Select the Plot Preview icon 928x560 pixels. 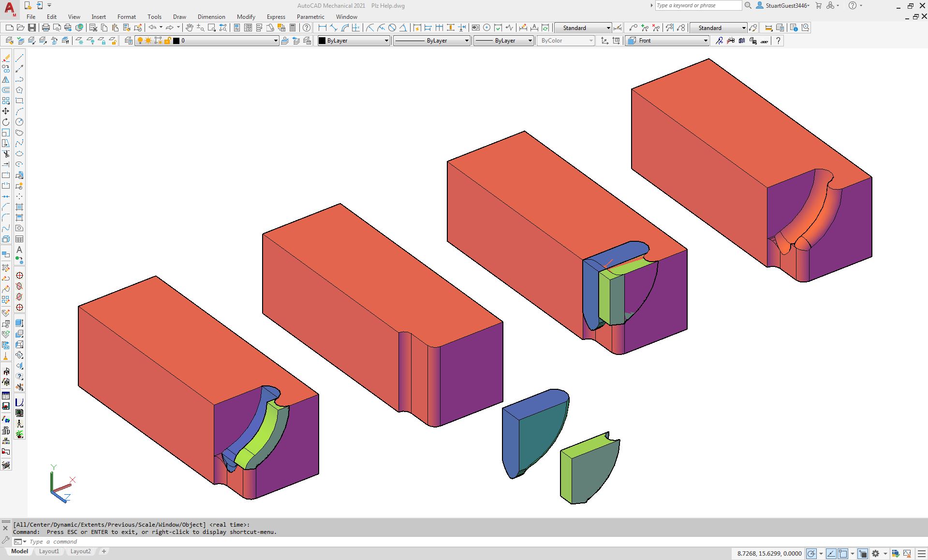pyautogui.click(x=57, y=28)
